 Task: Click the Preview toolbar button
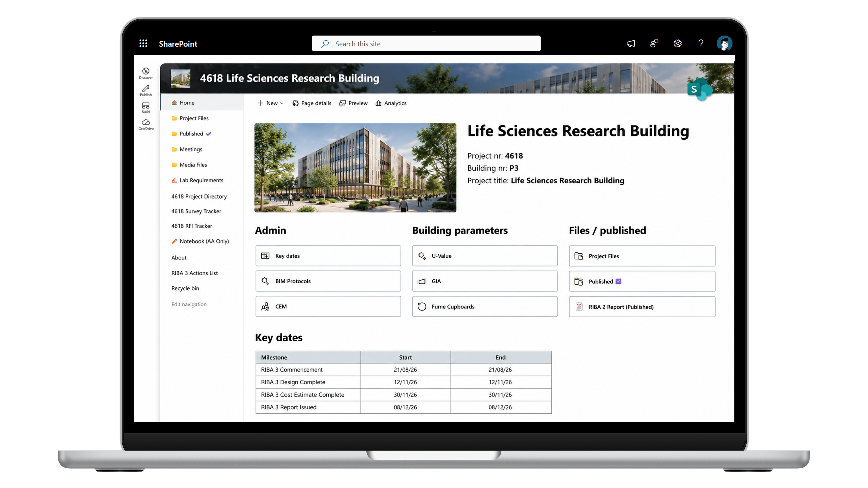coord(353,103)
